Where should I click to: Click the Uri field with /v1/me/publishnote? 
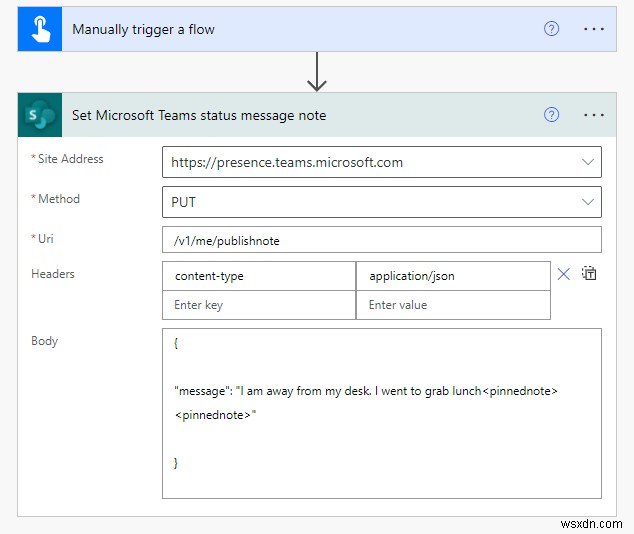[x=382, y=240]
